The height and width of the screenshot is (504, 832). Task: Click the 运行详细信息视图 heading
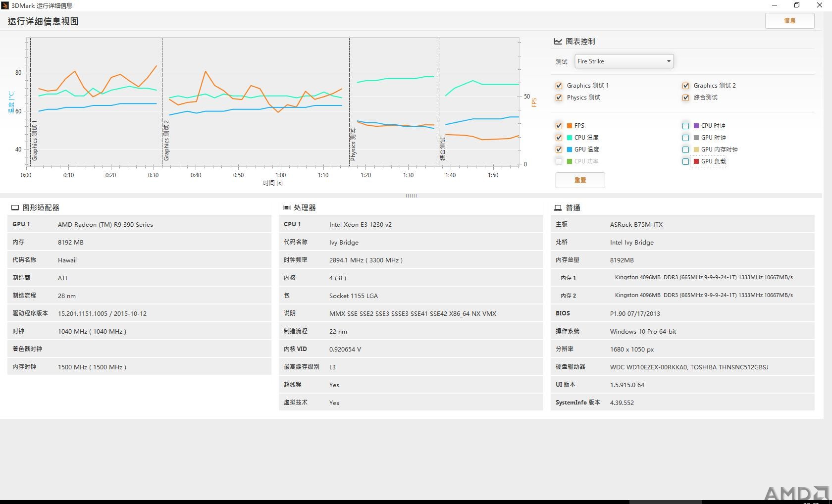click(43, 21)
